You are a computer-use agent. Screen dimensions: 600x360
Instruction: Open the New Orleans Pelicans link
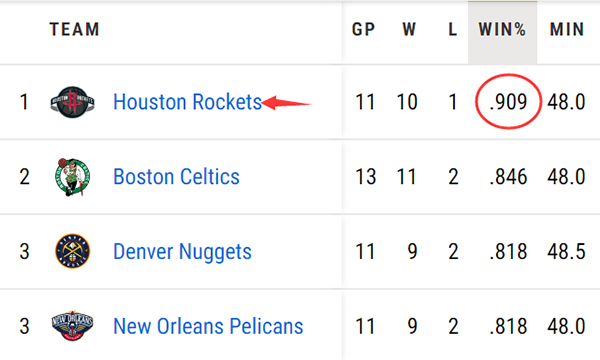[208, 326]
